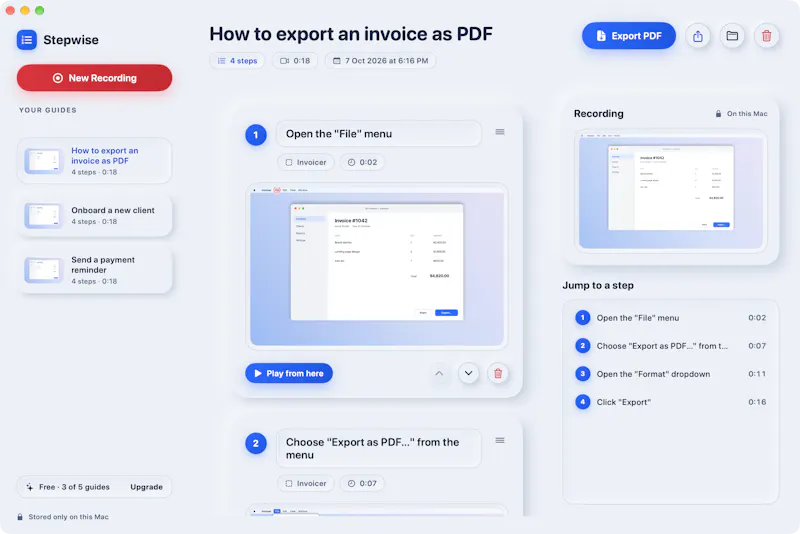Screen dimensions: 800x534
Task: Click the 0:18 duration chip
Action: [294, 61]
